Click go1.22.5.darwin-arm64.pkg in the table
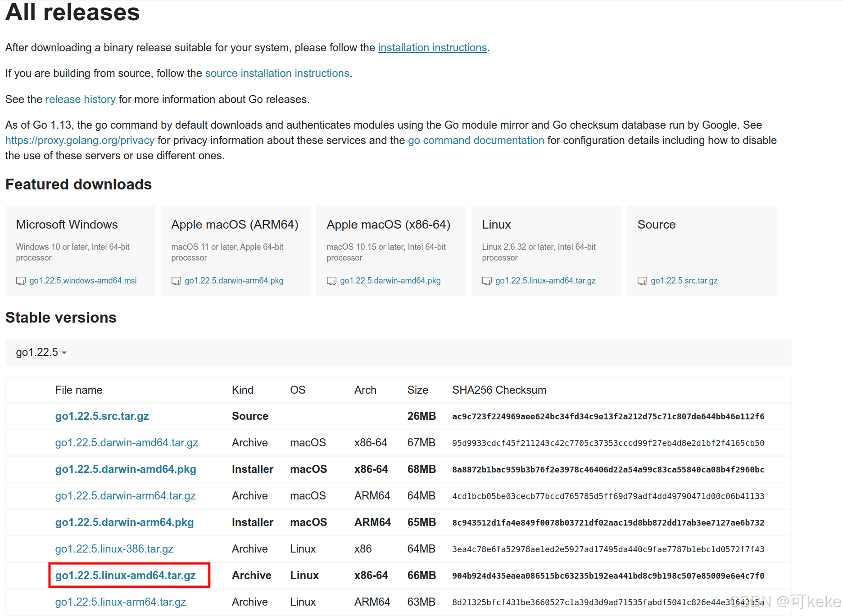The height and width of the screenshot is (616, 843). pos(124,522)
